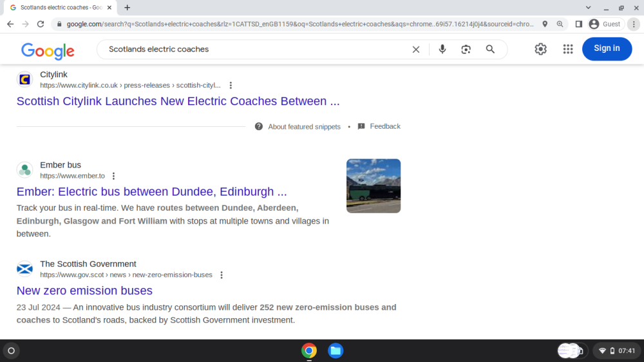This screenshot has width=644, height=362.
Task: Click the Feedback link
Action: click(379, 126)
